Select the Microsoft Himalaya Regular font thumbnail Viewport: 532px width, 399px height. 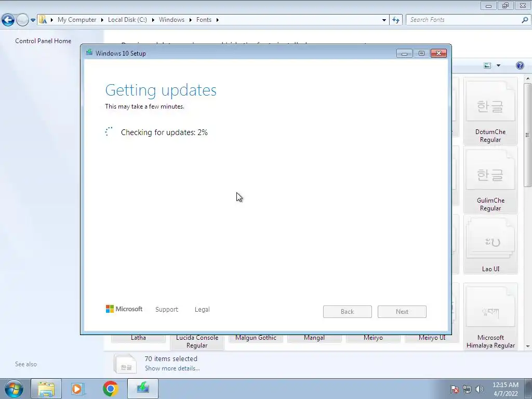(490, 317)
